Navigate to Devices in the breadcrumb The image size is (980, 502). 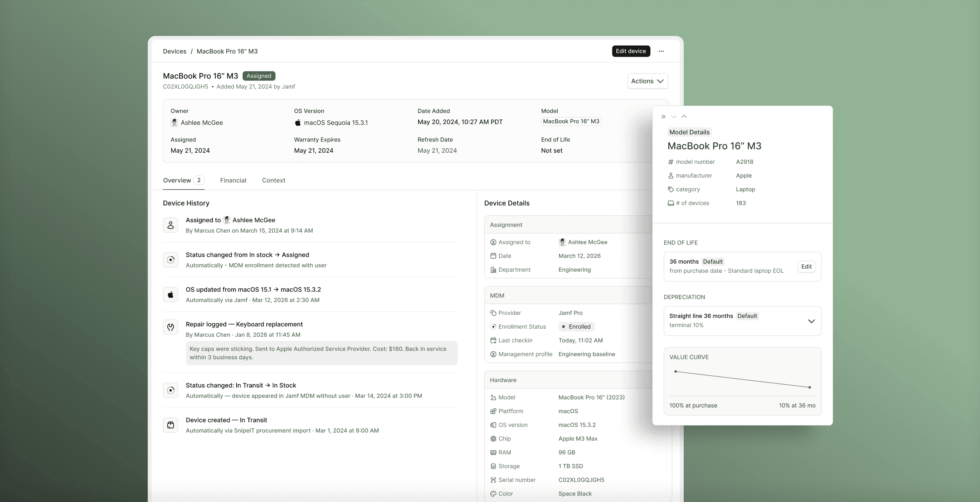coord(175,51)
